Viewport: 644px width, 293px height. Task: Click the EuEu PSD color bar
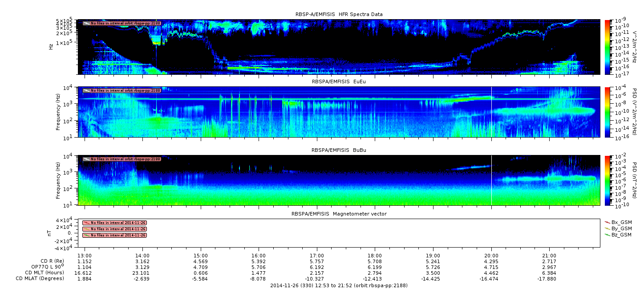pyautogui.click(x=607, y=112)
